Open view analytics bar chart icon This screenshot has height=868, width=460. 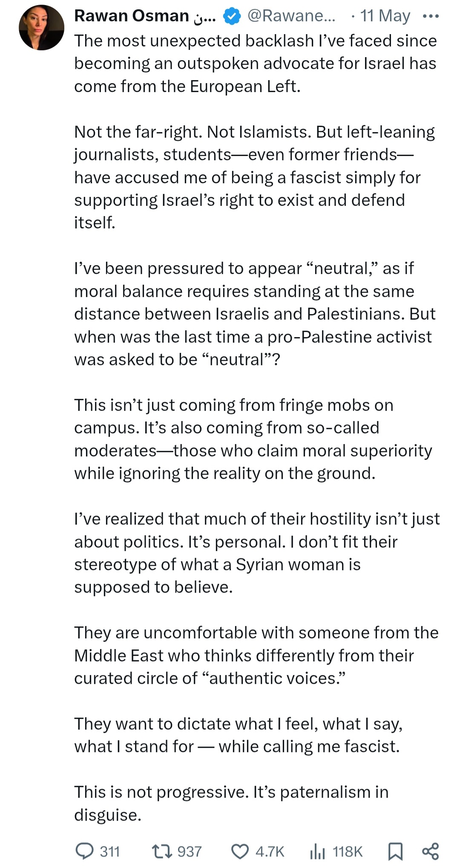[317, 851]
